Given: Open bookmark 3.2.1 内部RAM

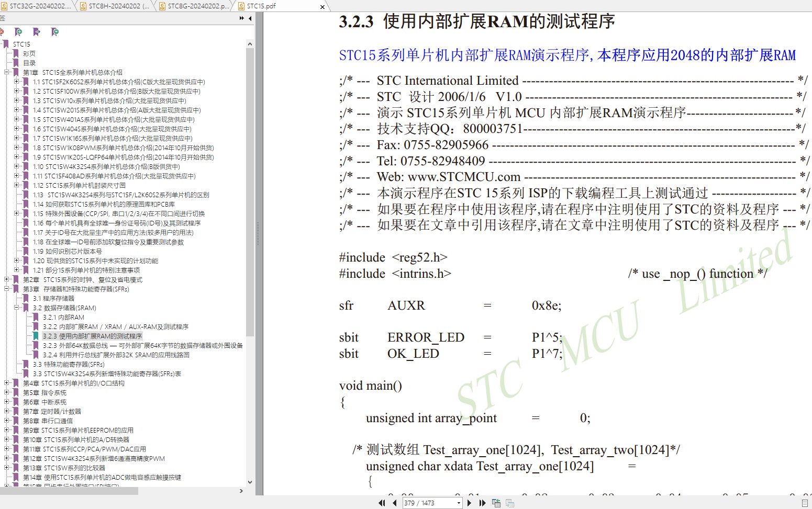Looking at the screenshot, I should pos(63,317).
